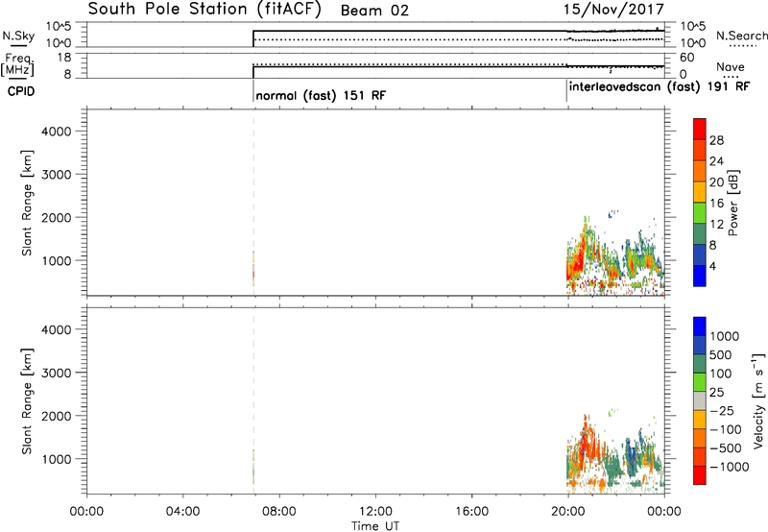Click the '08:00' time axis tick label

279,512
